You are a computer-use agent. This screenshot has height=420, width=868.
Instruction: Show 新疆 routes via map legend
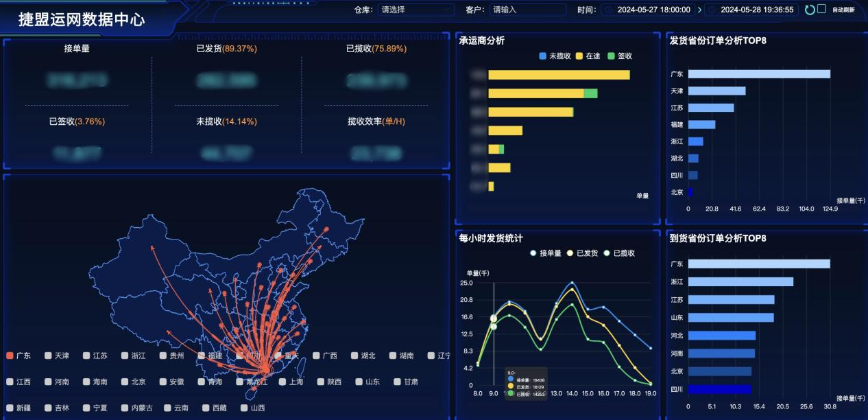tap(19, 408)
